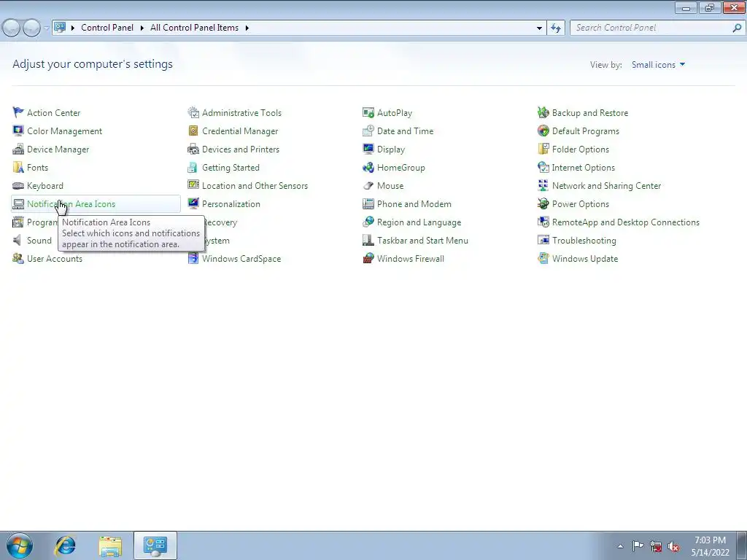Open the Display monitor icon
The width and height of the screenshot is (747, 560).
coord(368,149)
